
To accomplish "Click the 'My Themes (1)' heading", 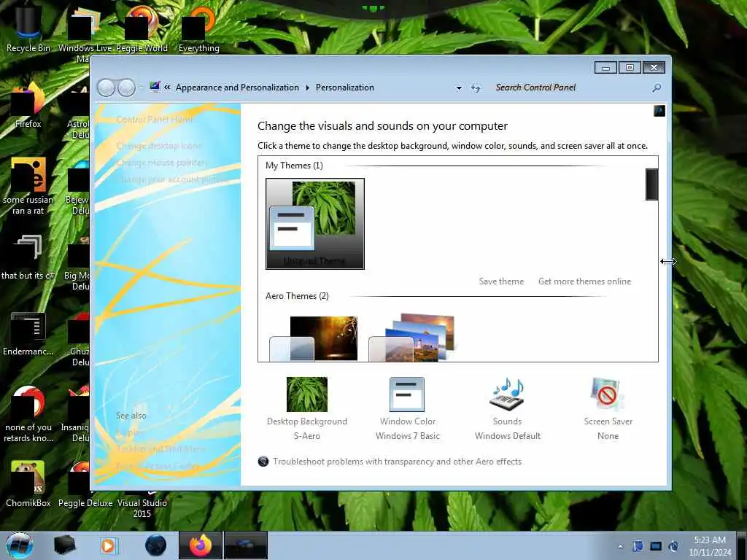I will click(x=294, y=166).
